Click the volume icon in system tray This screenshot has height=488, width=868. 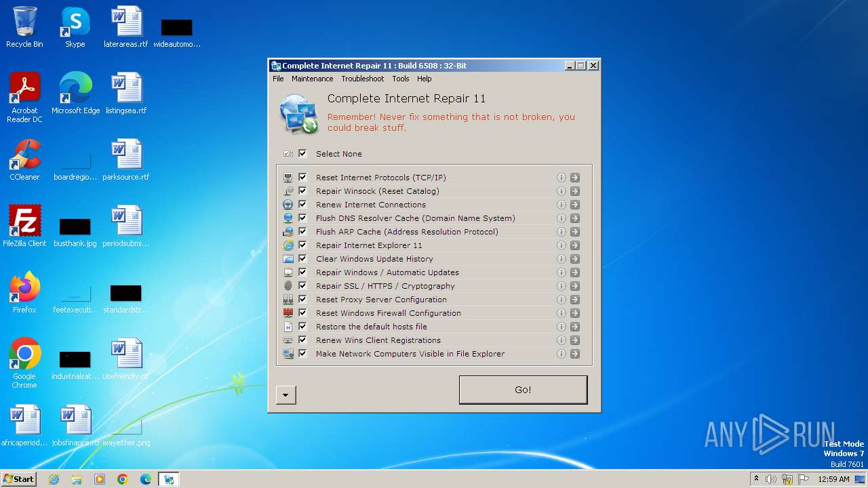(x=771, y=479)
